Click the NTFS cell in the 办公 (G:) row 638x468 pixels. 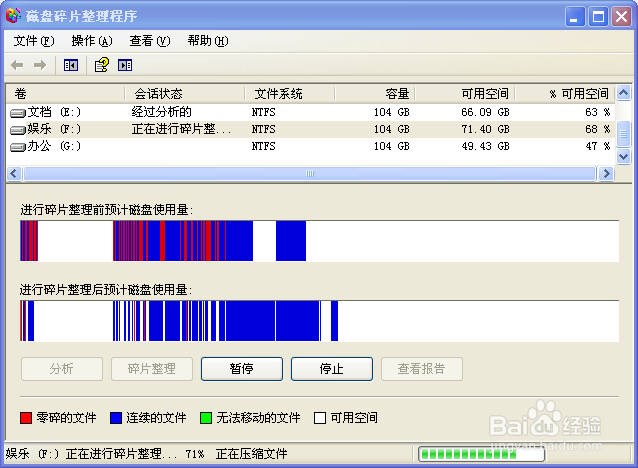263,147
